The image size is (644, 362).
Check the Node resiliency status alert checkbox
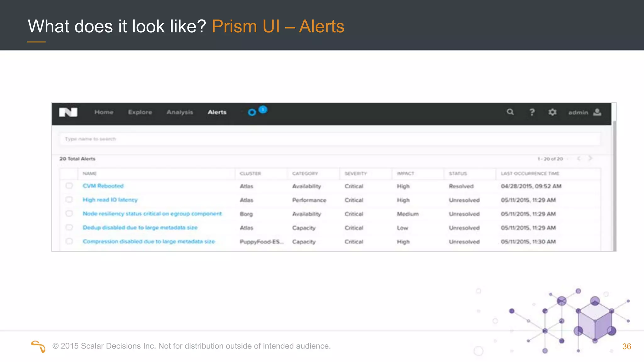(69, 213)
